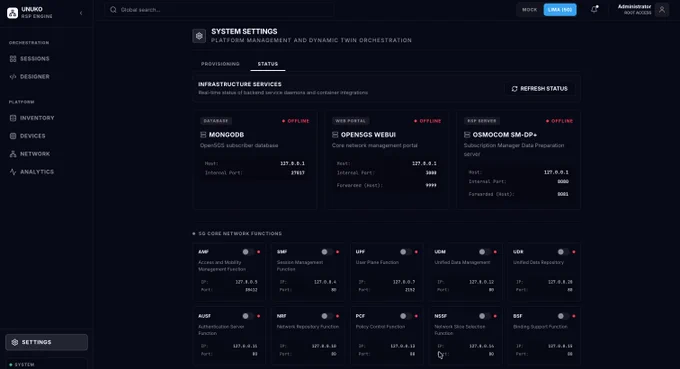Open Devices in the sidebar
680x369 pixels.
(x=46, y=136)
